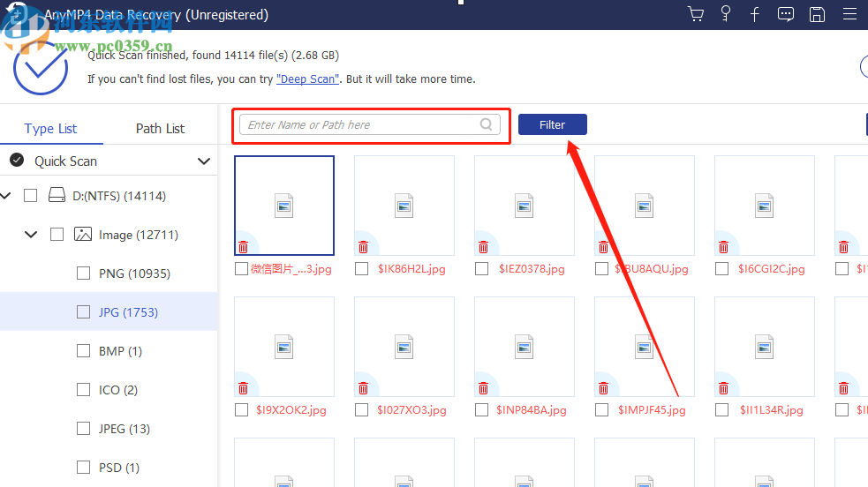Click the $IMPJF45.jpg file name
This screenshot has height=487, width=868.
(x=653, y=410)
